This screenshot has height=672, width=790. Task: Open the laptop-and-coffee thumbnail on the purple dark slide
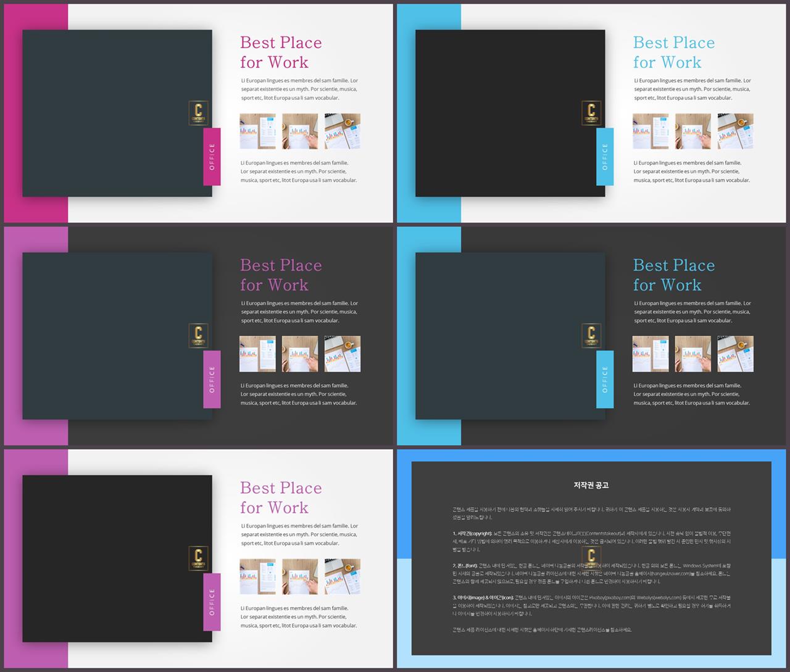[343, 354]
